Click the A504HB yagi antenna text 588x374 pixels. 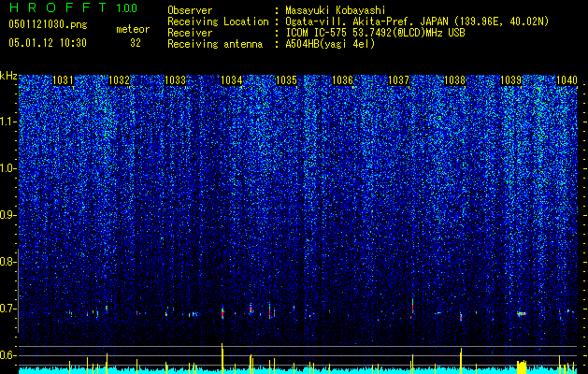pos(330,44)
